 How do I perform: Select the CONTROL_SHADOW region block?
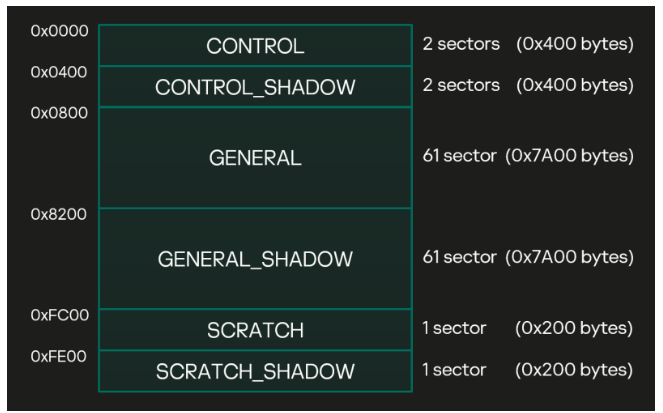(255, 87)
